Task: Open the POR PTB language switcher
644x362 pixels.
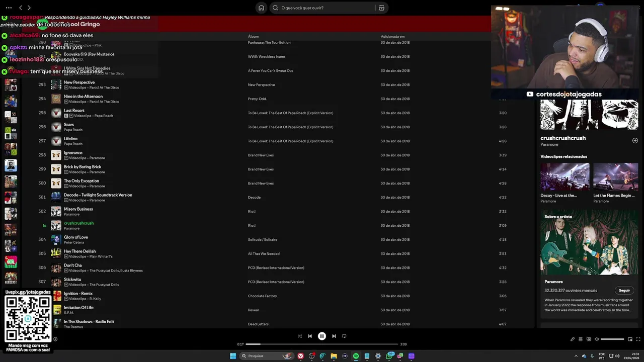Action: pyautogui.click(x=602, y=356)
